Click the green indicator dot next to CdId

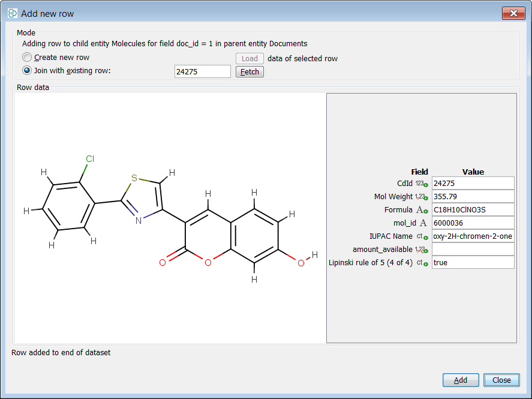426,185
